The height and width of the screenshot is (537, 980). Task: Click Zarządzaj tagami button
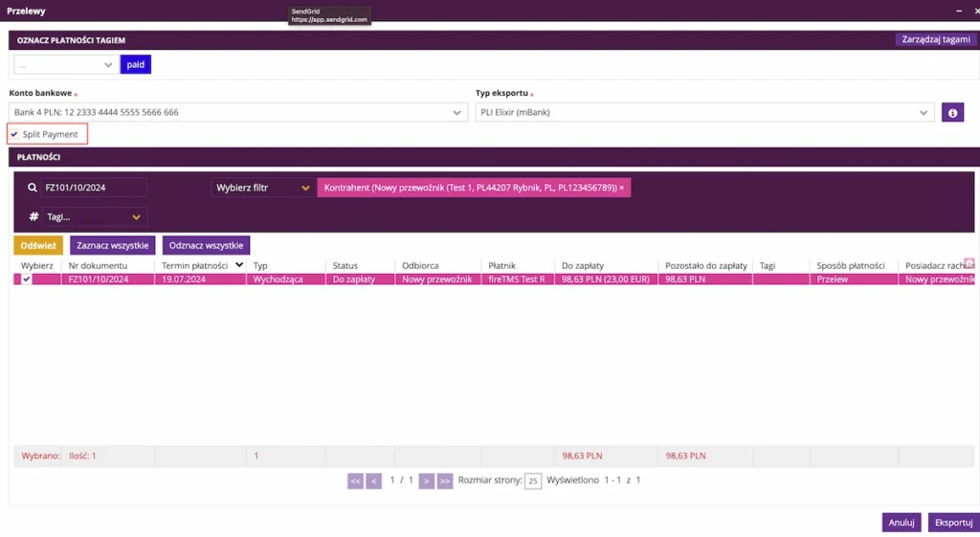click(x=936, y=39)
